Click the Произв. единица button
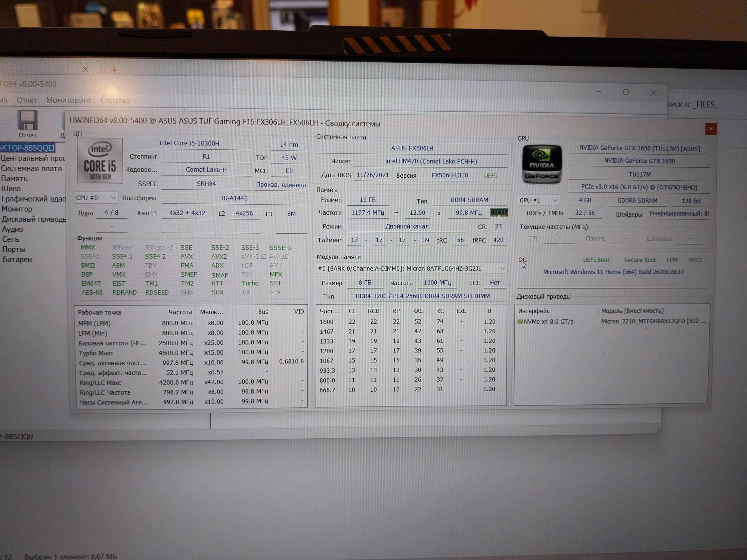The width and height of the screenshot is (747, 560). click(x=280, y=185)
